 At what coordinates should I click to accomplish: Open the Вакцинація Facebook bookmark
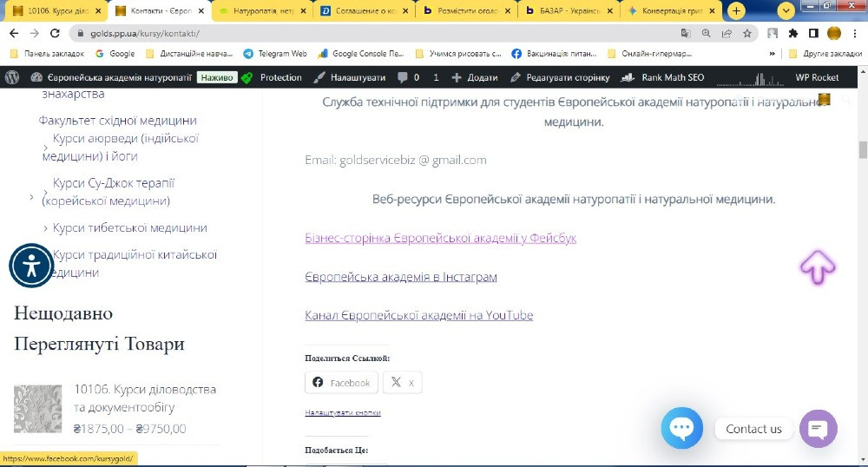point(554,54)
